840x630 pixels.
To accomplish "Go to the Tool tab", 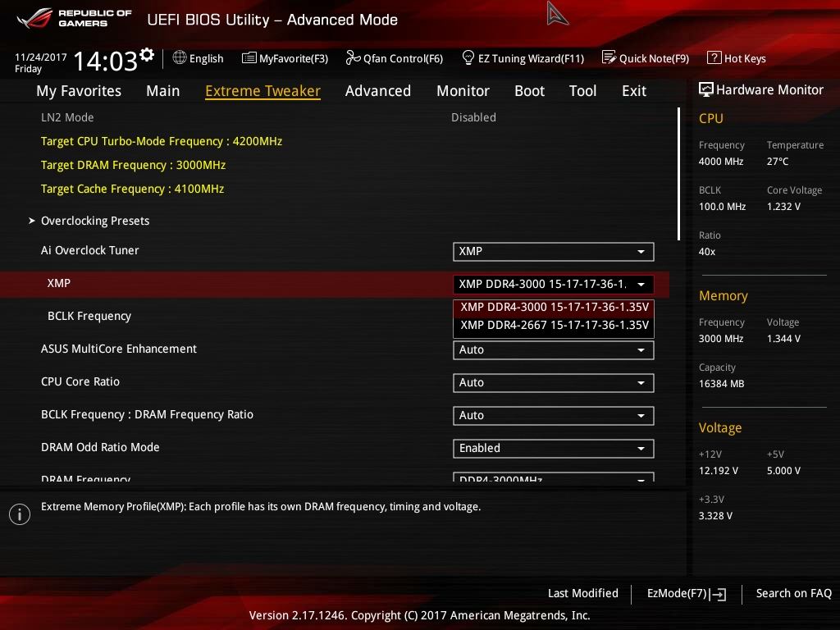I will tap(583, 91).
